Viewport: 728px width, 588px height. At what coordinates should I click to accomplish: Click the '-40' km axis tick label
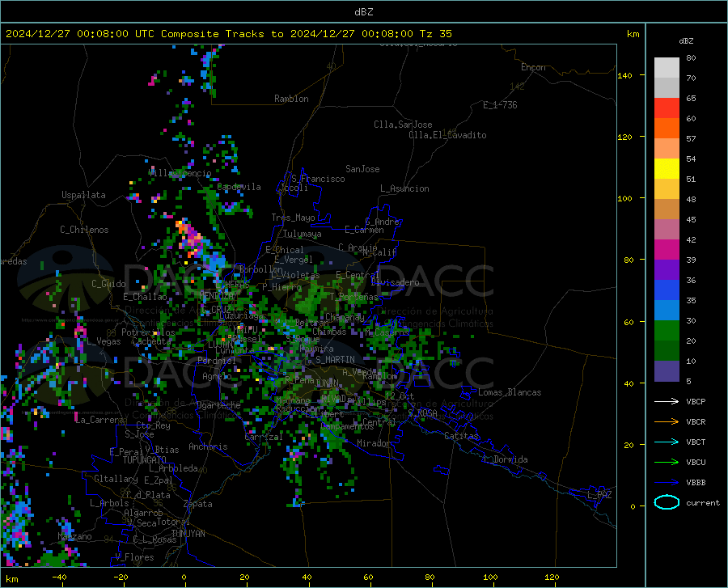pos(59,577)
